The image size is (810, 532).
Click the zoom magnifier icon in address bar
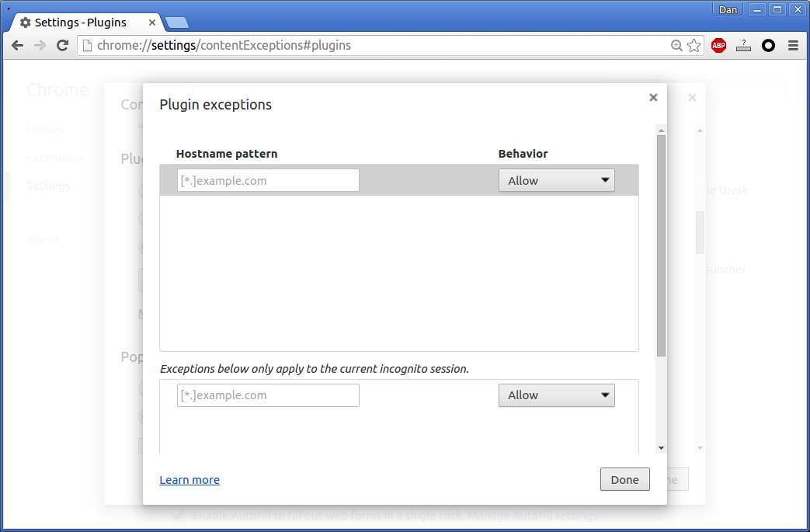click(676, 46)
